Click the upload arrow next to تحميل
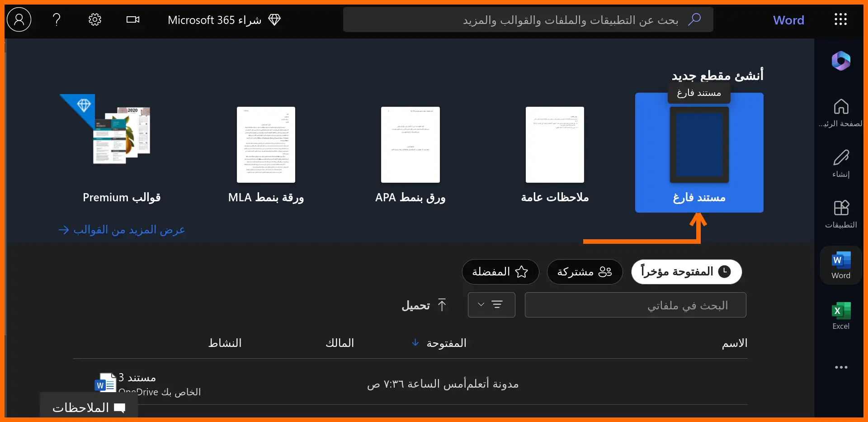The width and height of the screenshot is (868, 422). pos(442,305)
